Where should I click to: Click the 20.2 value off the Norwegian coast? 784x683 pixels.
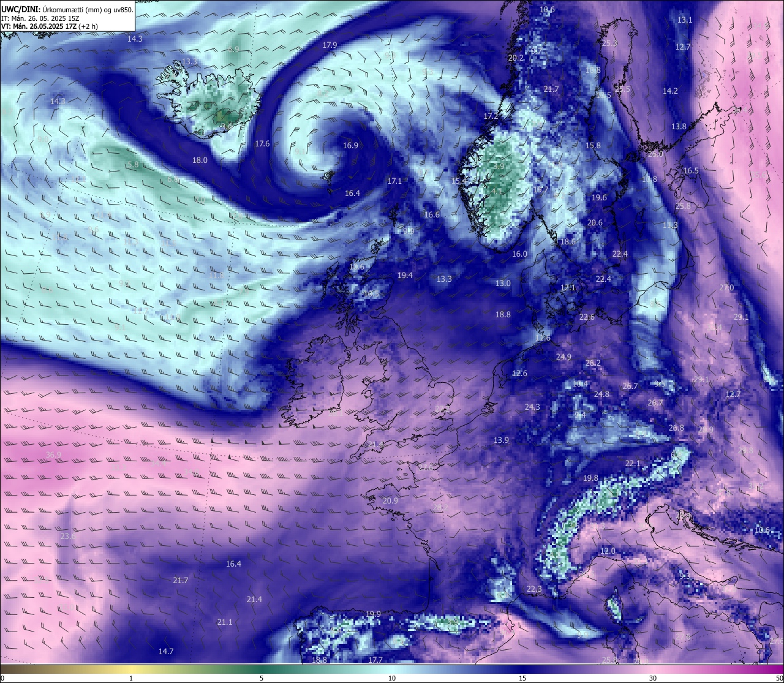click(516, 58)
